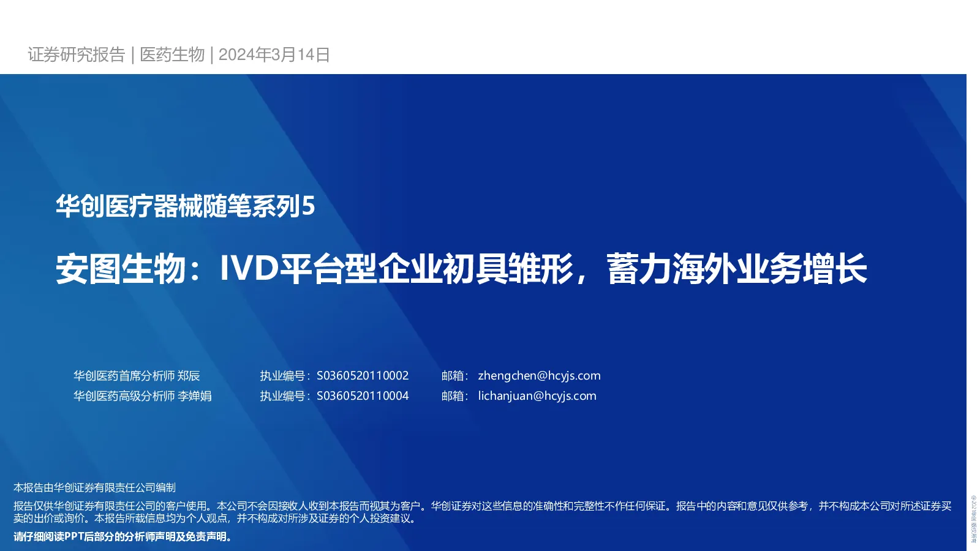Screen dimensions: 980x551
Task: Click the main title starting with 安图生物
Action: point(461,269)
